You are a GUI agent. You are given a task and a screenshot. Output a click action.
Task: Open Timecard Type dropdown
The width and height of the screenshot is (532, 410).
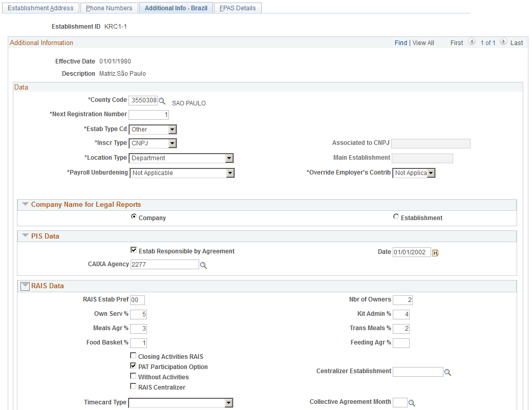pos(229,403)
